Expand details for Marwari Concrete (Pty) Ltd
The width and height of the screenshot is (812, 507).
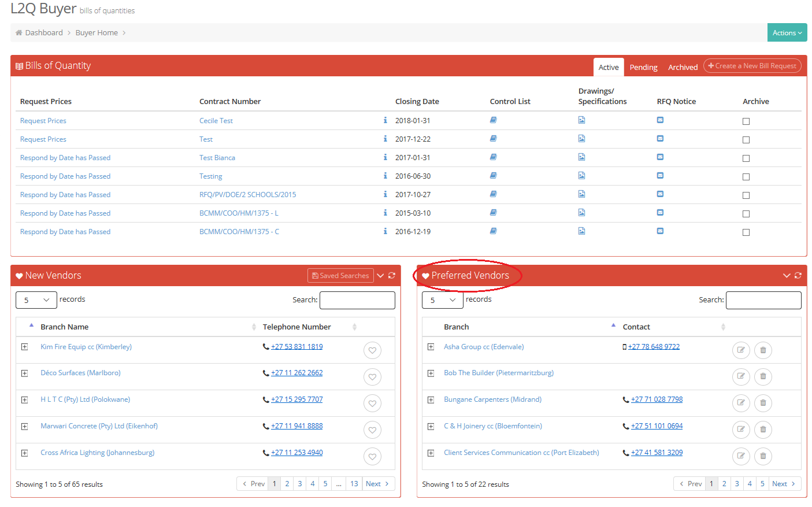24,426
